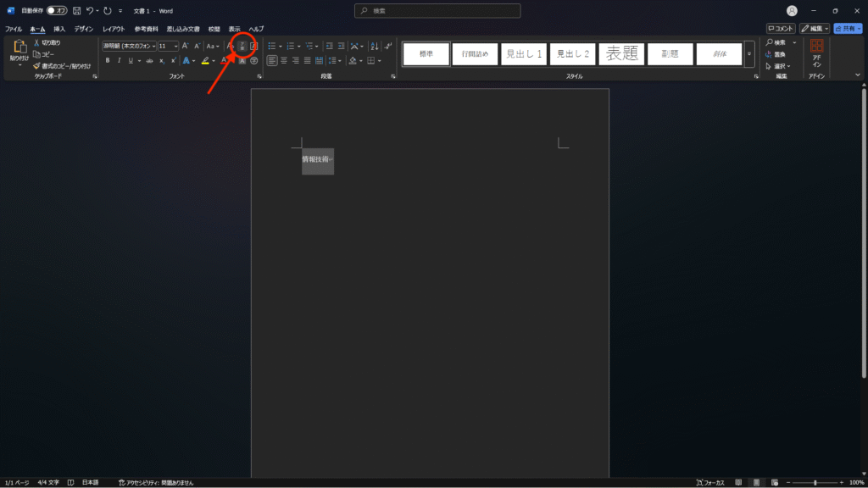The width and height of the screenshot is (868, 488).
Task: Center align the paragraph
Action: click(284, 61)
